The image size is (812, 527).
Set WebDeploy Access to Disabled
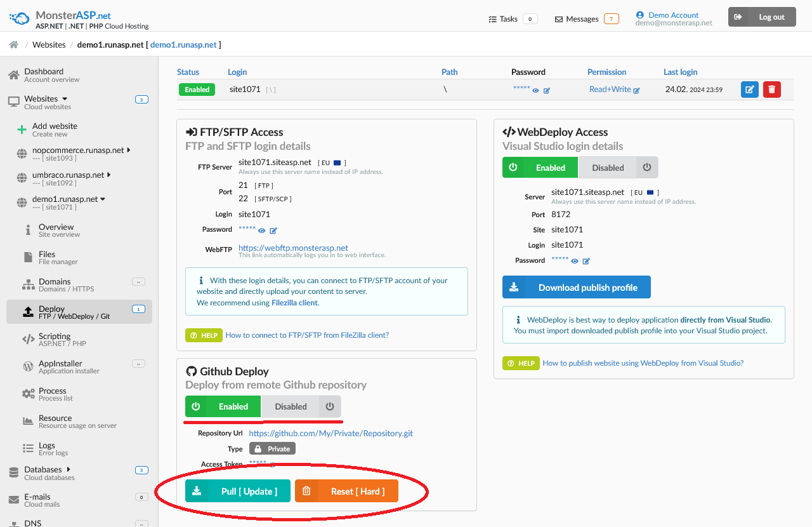[x=619, y=168]
